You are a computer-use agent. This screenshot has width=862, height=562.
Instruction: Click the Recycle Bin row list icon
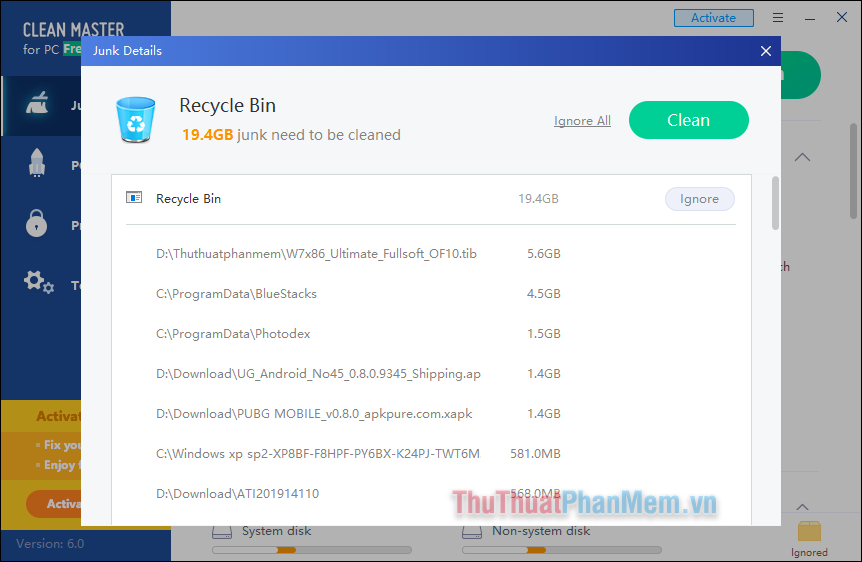pos(134,197)
